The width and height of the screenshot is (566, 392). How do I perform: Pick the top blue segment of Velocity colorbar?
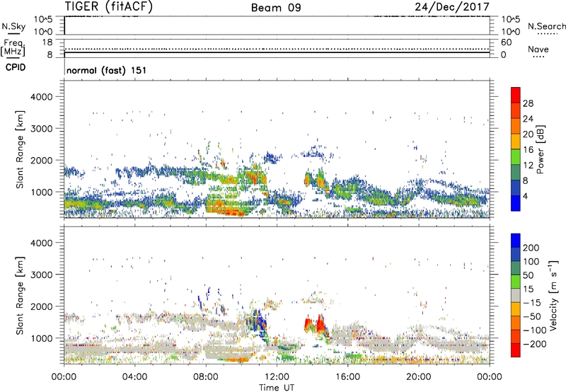(516, 241)
